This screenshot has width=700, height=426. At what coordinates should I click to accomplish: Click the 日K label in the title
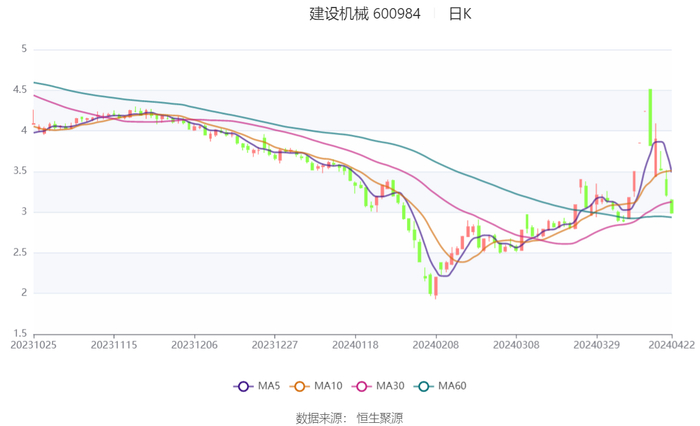460,14
